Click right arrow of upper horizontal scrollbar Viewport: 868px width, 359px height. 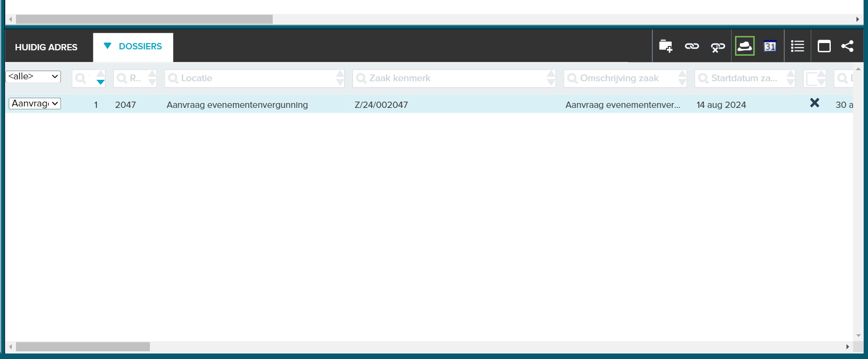point(857,19)
